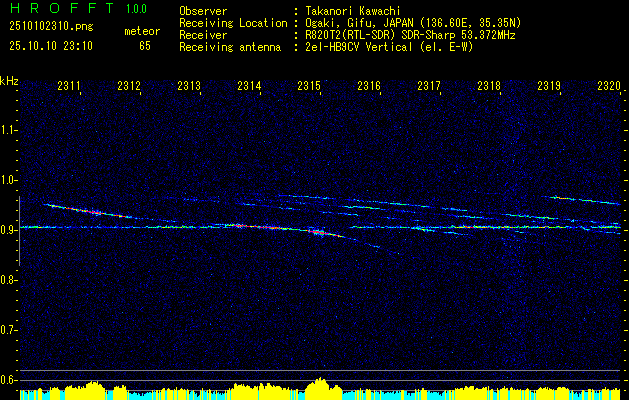Select location text Ogaki, Gifu, JAPAN

[359, 23]
